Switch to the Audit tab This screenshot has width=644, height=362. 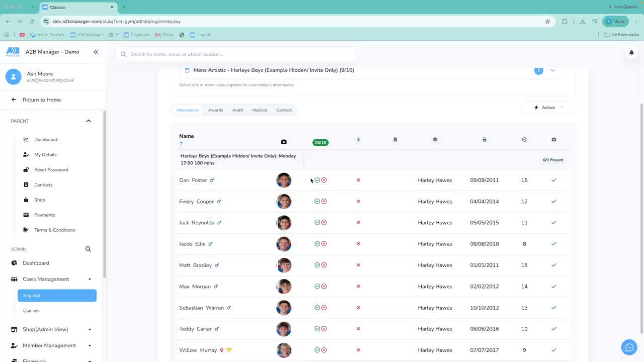tap(237, 110)
